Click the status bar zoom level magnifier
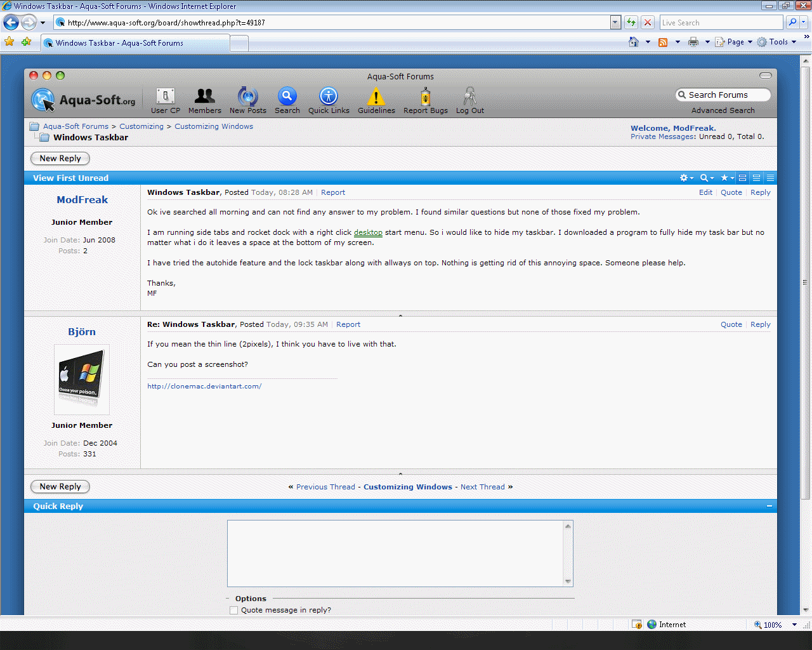 pyautogui.click(x=757, y=625)
